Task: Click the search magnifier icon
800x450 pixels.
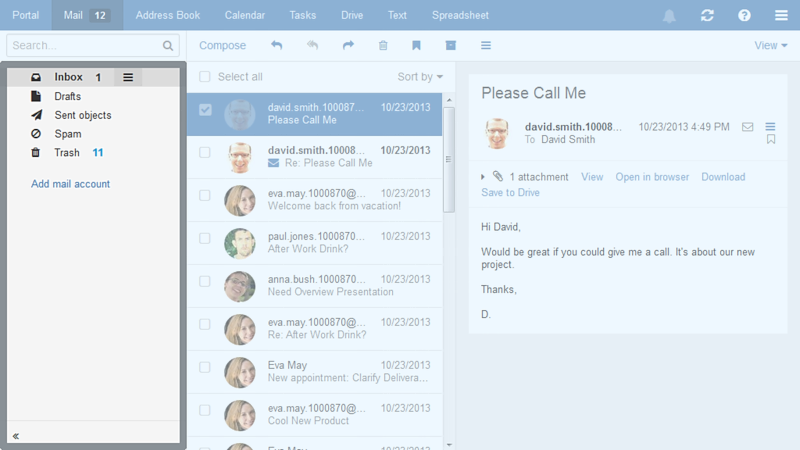Action: click(168, 45)
